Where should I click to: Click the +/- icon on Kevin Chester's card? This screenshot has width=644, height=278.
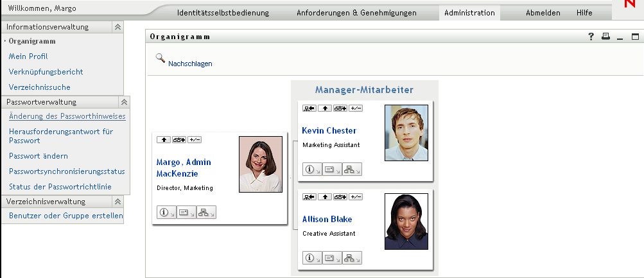point(356,109)
